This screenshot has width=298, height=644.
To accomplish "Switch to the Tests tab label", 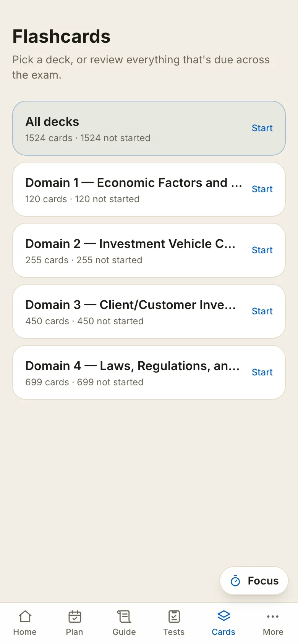I will click(x=174, y=632).
